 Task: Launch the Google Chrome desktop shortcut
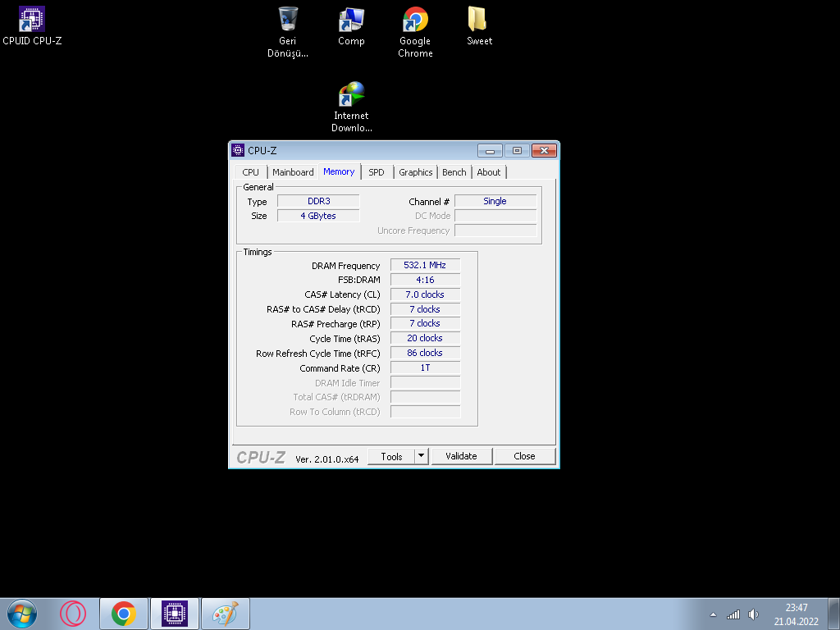tap(415, 32)
